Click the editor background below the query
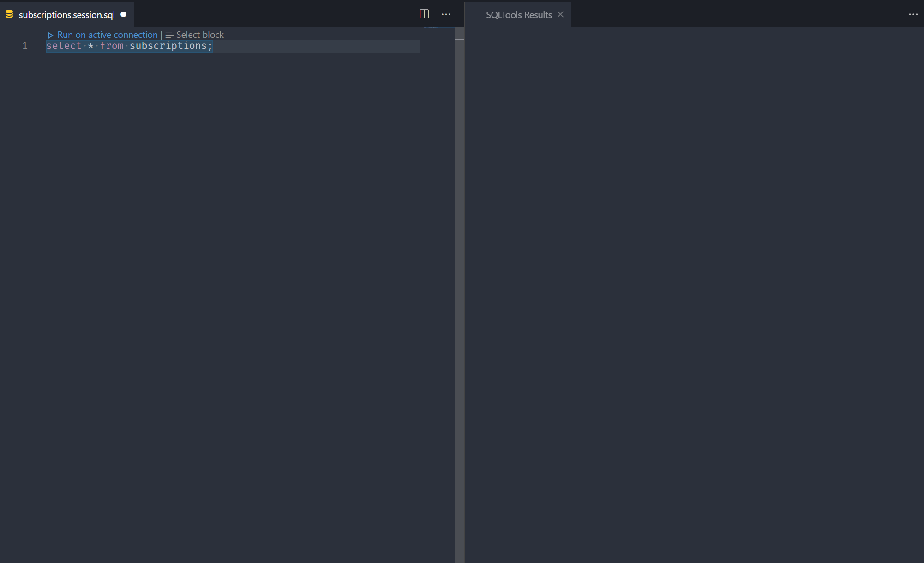The image size is (924, 563). (231, 231)
